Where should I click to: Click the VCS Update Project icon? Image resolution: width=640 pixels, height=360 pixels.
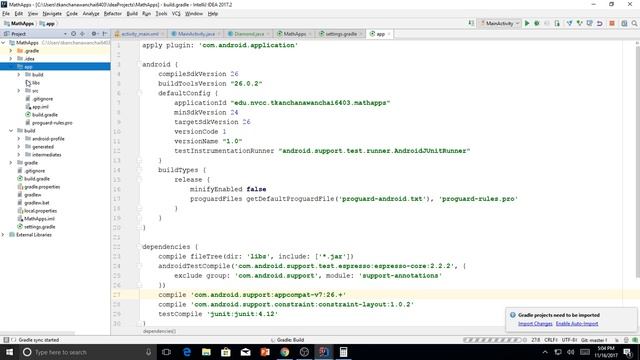tap(569, 23)
